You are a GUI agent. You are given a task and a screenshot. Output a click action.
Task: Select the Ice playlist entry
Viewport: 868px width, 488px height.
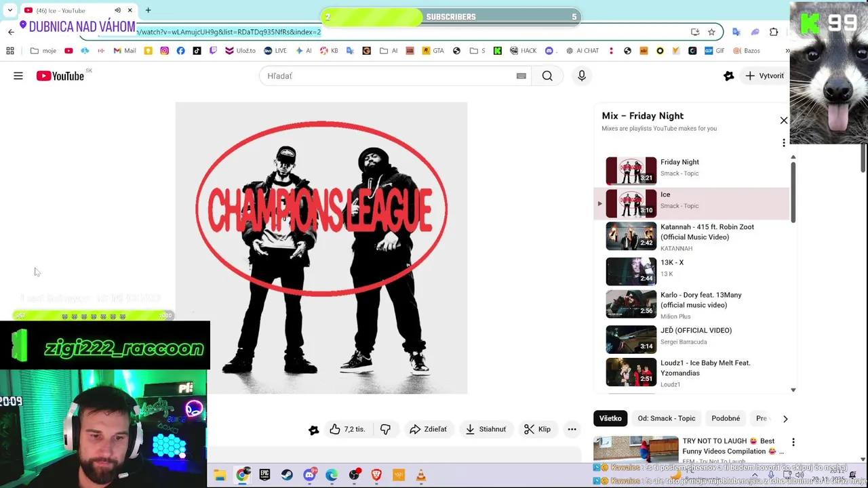click(x=692, y=203)
